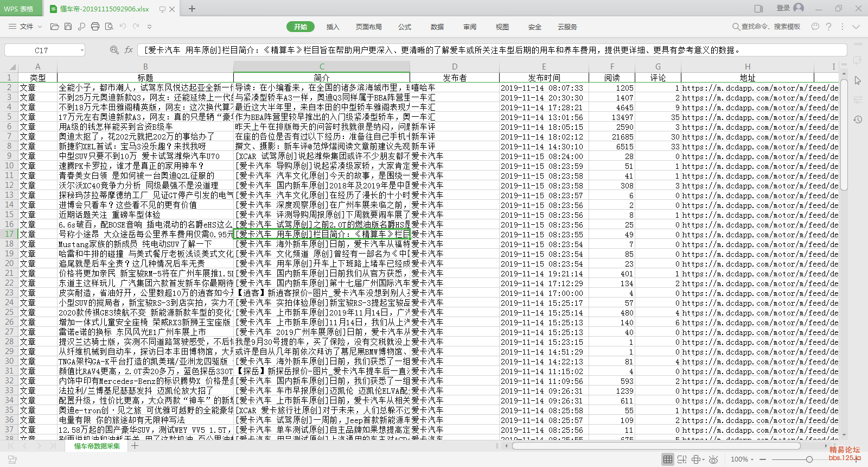Expand the Name Box dropdown arrow

click(x=82, y=50)
